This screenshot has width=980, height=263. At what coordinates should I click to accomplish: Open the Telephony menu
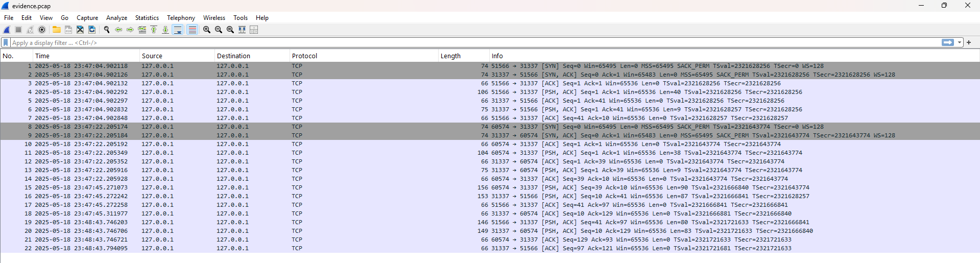coord(181,17)
